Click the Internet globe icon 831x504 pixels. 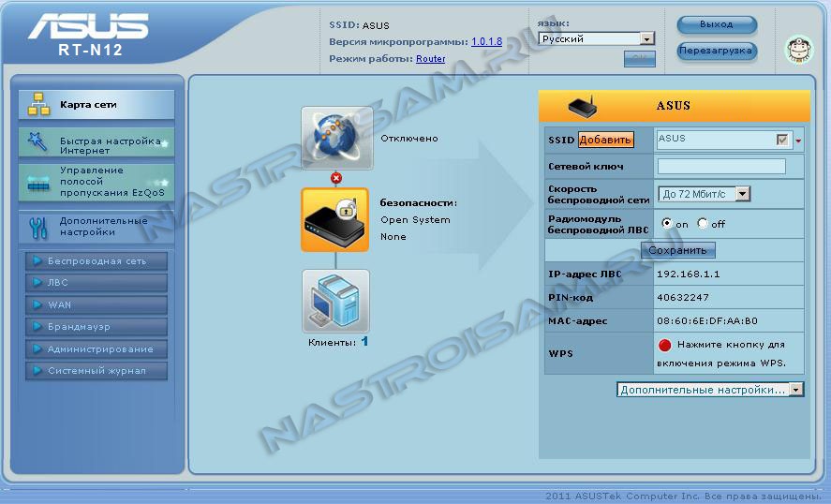[336, 138]
